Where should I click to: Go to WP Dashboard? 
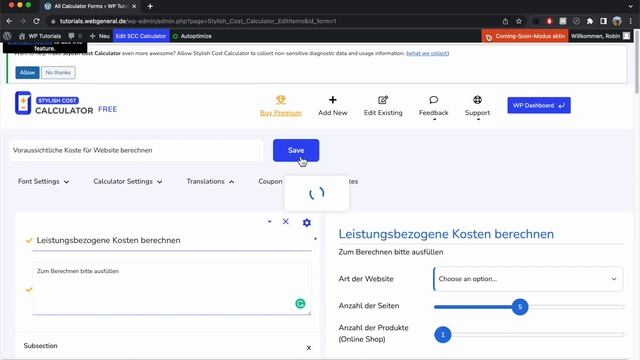(x=539, y=105)
